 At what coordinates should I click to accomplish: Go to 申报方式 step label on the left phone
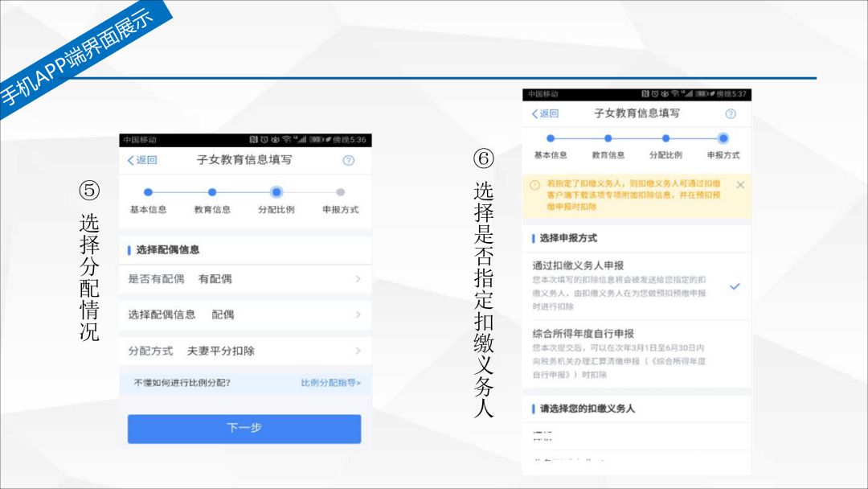340,210
